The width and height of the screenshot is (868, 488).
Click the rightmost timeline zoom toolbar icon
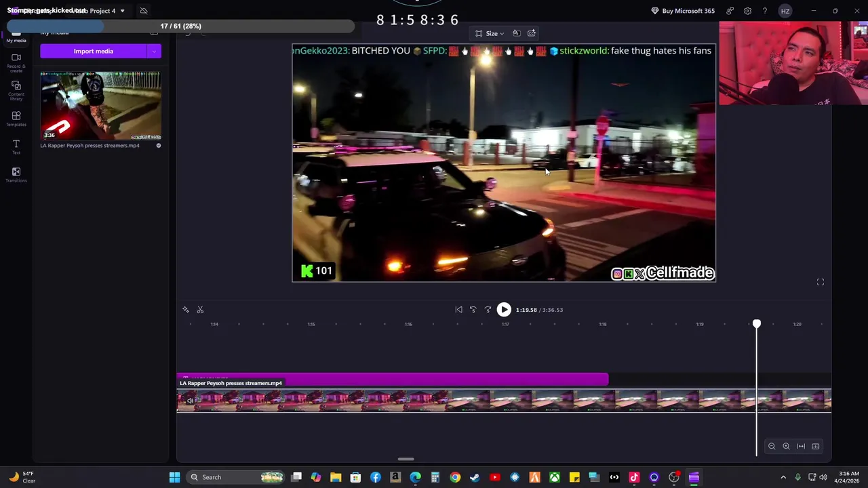pyautogui.click(x=816, y=446)
